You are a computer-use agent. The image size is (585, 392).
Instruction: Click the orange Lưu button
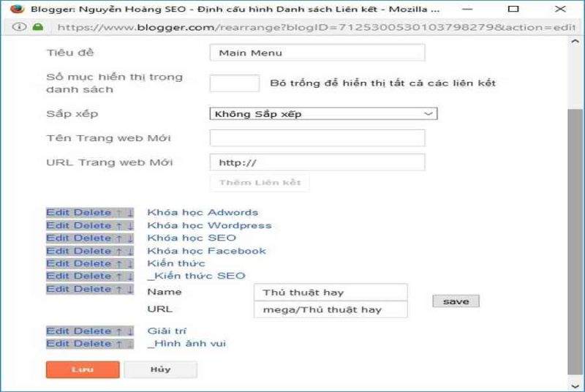[x=82, y=369]
